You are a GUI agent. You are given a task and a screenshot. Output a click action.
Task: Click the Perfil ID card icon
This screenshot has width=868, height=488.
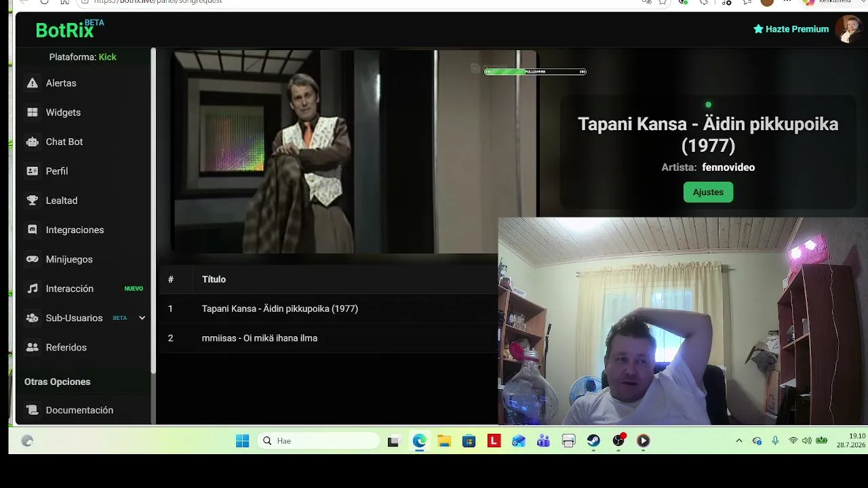pos(32,171)
